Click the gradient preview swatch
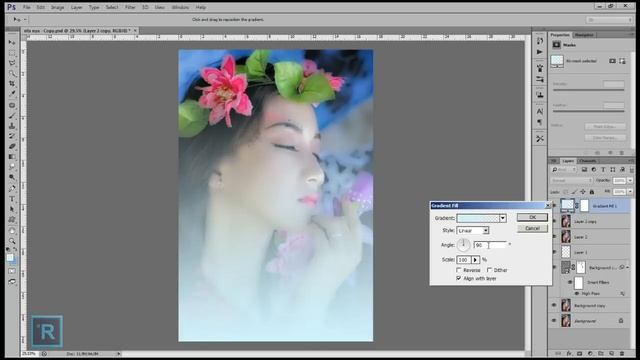 (x=478, y=218)
